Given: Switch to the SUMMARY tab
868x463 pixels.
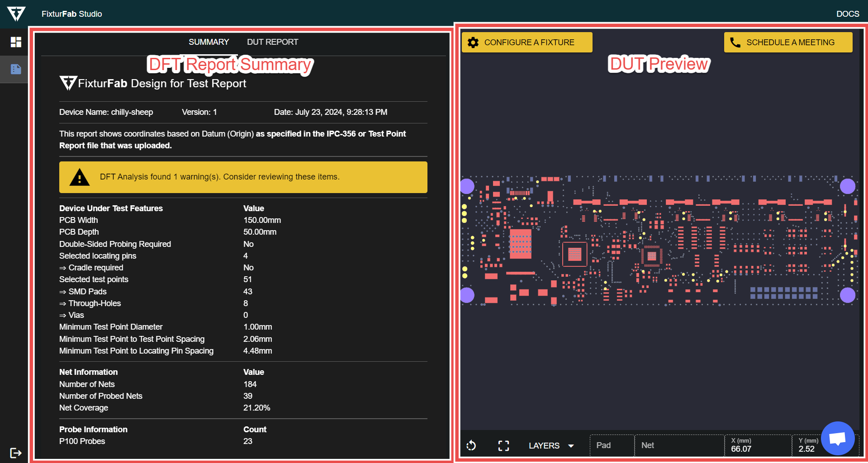Looking at the screenshot, I should (x=209, y=42).
